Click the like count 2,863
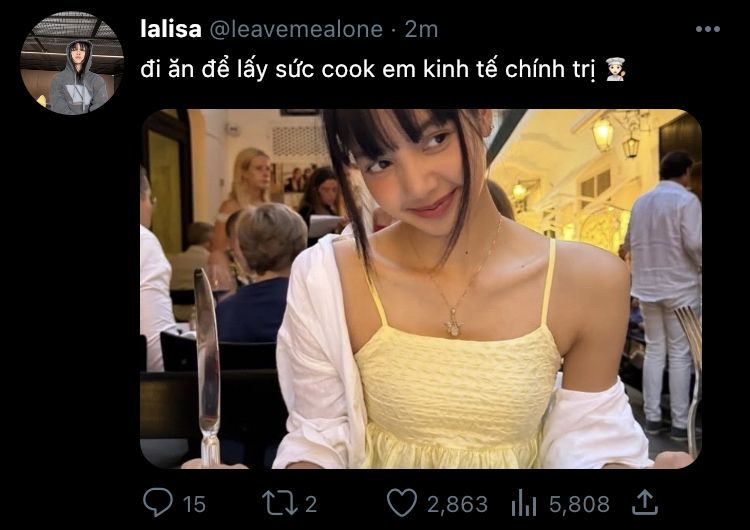Screen dimensions: 750x530 (x=457, y=505)
